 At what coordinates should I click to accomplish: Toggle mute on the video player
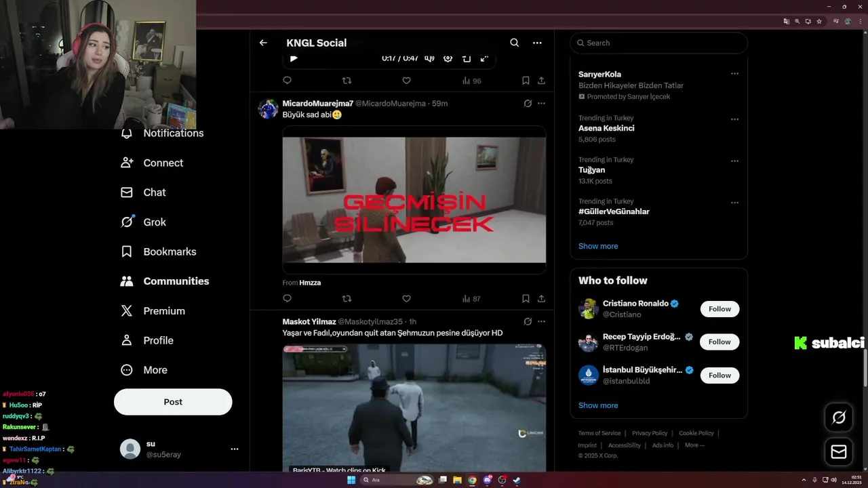(429, 58)
